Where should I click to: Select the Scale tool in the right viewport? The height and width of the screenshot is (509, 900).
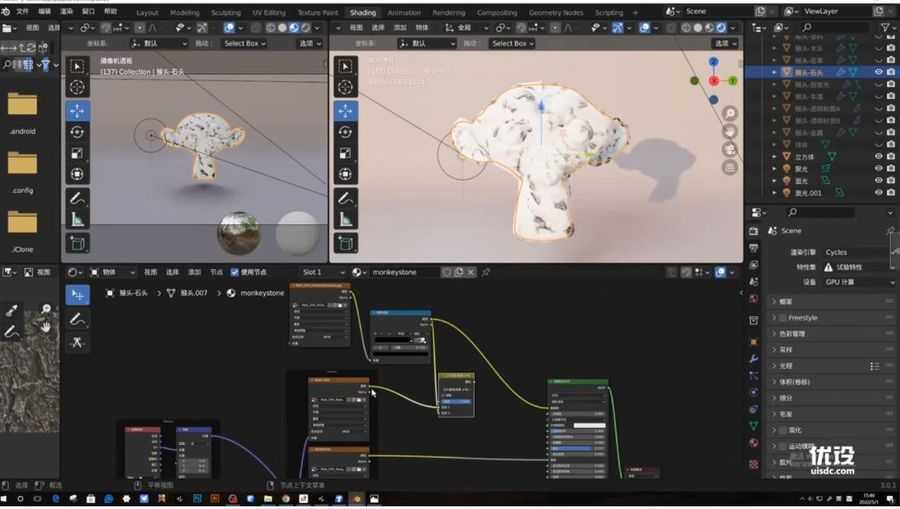pos(345,153)
